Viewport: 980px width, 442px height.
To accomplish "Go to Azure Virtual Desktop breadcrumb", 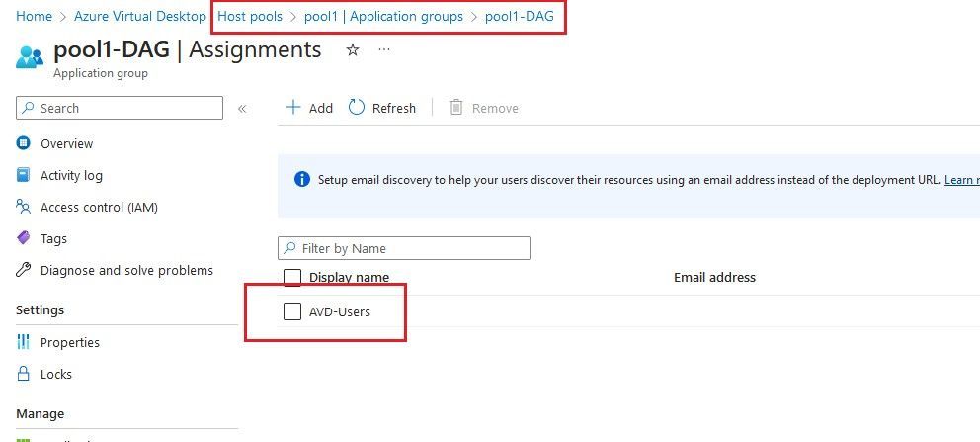I will click(x=140, y=16).
